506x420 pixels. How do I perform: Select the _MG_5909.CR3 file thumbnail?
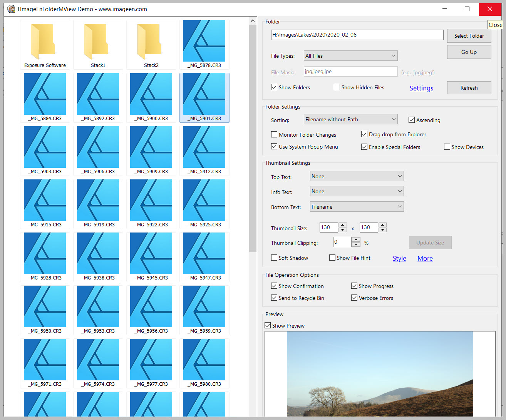point(151,151)
